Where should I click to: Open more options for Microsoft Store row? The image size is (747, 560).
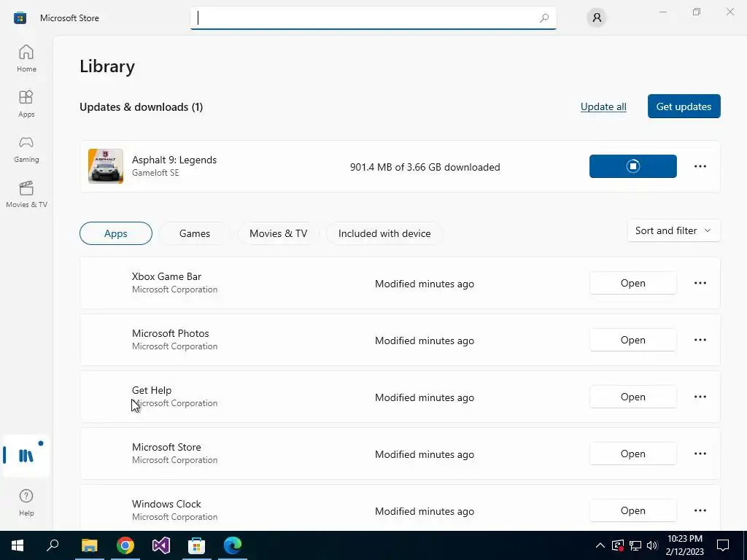(700, 454)
